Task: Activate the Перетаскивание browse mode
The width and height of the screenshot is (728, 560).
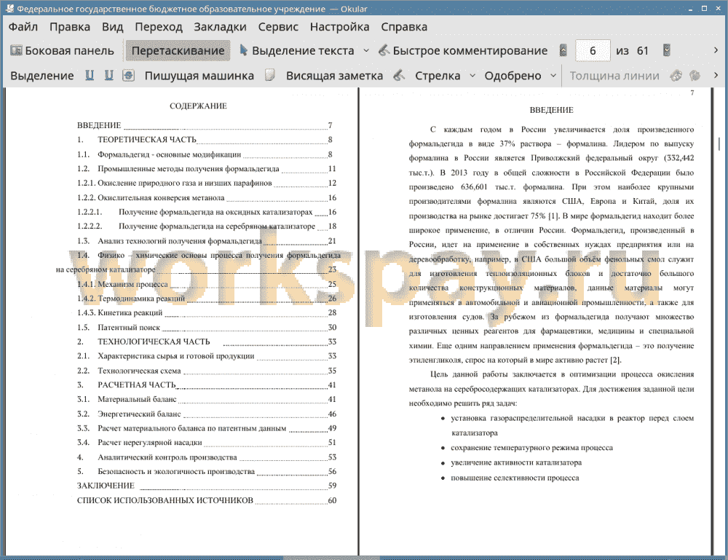Action: click(x=178, y=51)
